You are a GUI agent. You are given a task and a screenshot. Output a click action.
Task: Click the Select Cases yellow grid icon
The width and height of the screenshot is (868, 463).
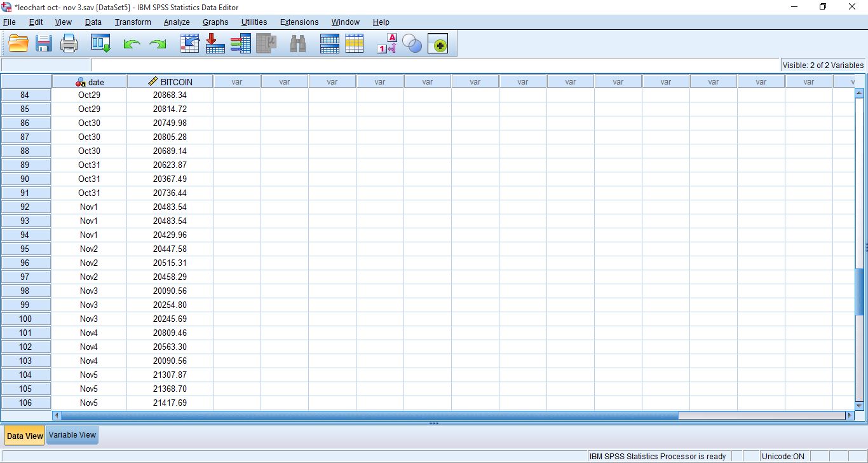click(x=355, y=44)
